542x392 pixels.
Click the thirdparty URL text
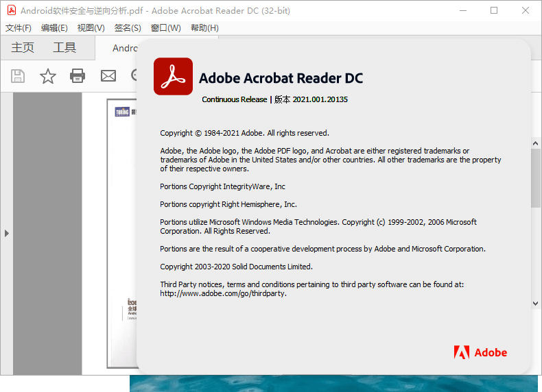223,293
